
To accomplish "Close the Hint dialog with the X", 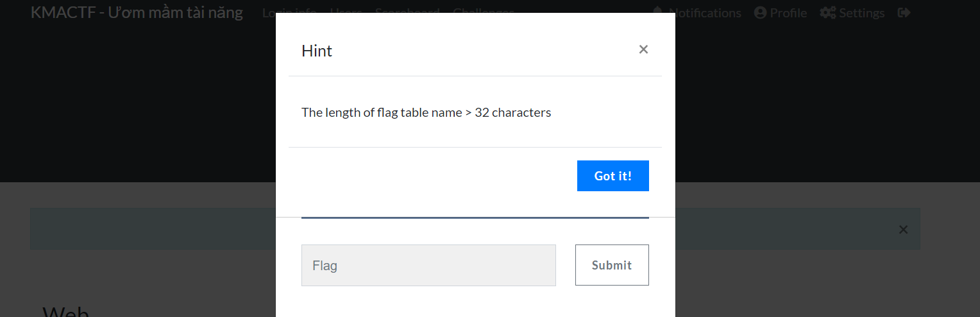I will click(x=643, y=49).
